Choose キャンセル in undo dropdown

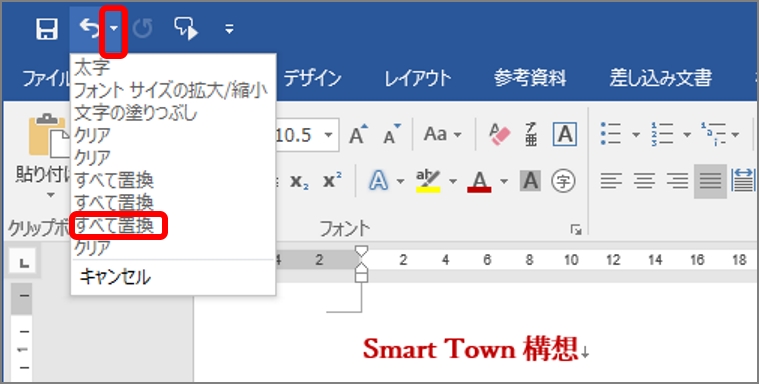[x=115, y=277]
